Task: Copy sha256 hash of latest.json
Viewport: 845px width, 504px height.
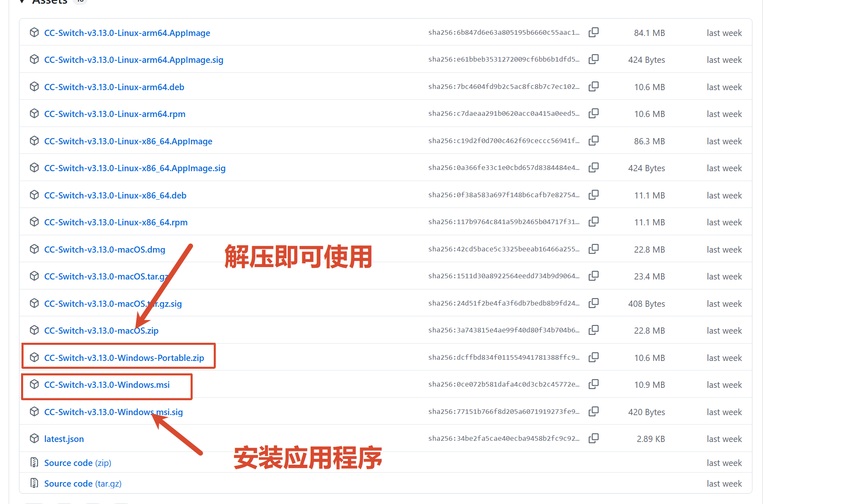Action: (x=593, y=438)
